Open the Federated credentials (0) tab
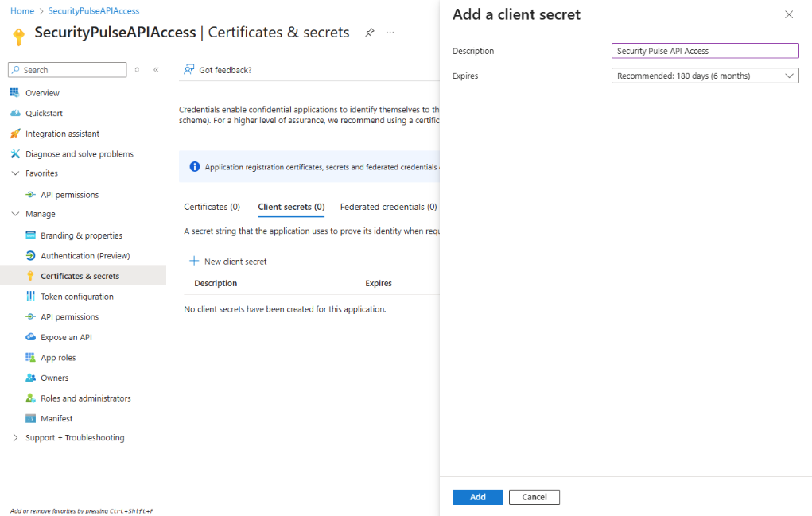 point(388,207)
